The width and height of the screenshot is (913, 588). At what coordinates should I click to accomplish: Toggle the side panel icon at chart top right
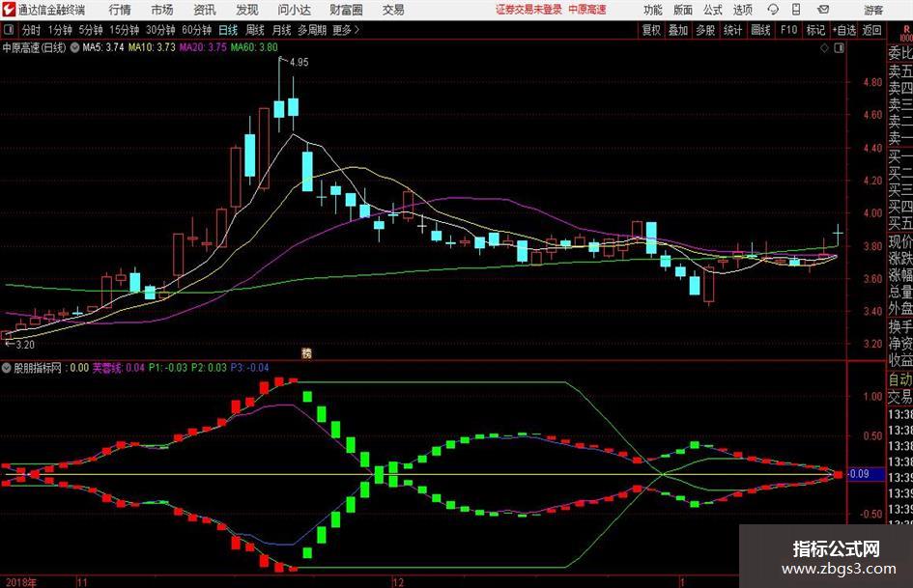click(x=839, y=48)
